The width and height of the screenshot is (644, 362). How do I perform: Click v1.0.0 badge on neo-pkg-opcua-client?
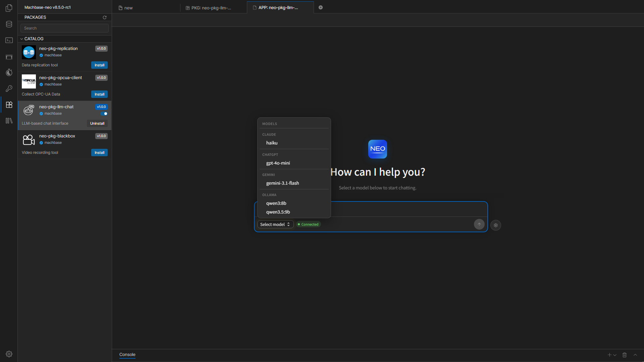(101, 78)
